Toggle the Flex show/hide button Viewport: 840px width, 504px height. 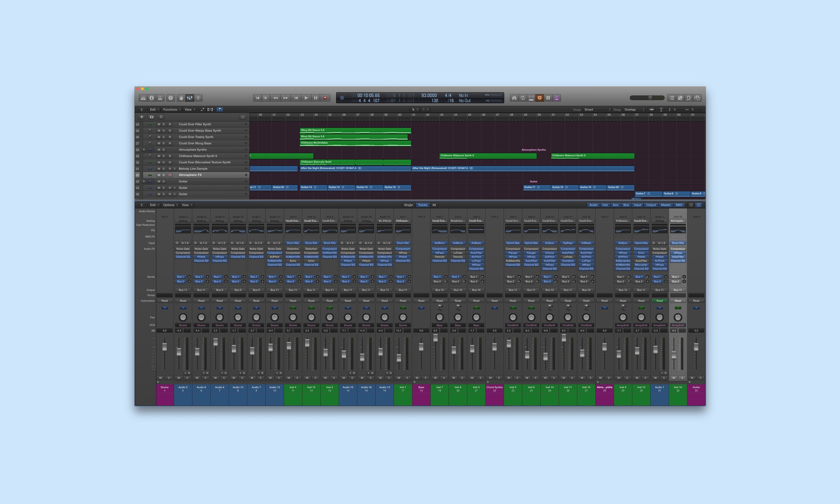[211, 109]
